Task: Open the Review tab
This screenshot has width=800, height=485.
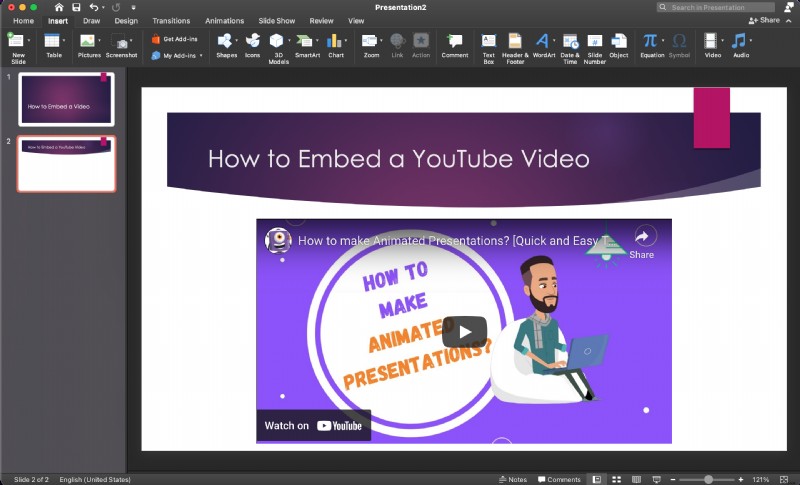Action: (321, 21)
